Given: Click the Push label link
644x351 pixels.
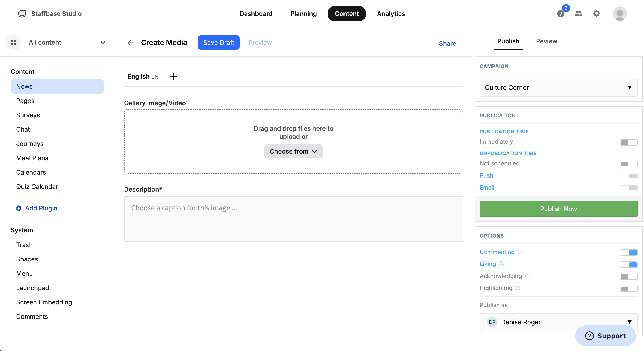Looking at the screenshot, I should click(486, 175).
